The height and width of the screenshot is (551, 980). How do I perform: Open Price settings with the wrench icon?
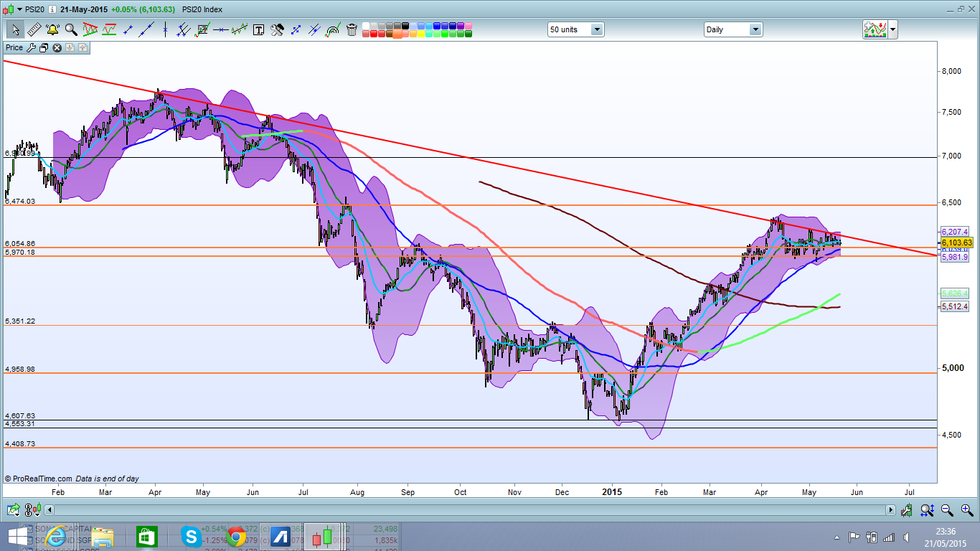click(x=31, y=47)
